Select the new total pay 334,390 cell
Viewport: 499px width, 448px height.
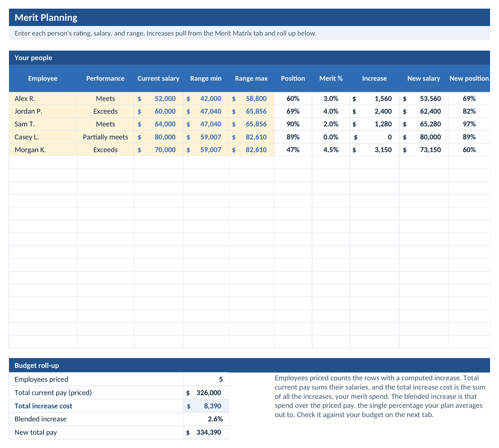[x=206, y=432]
